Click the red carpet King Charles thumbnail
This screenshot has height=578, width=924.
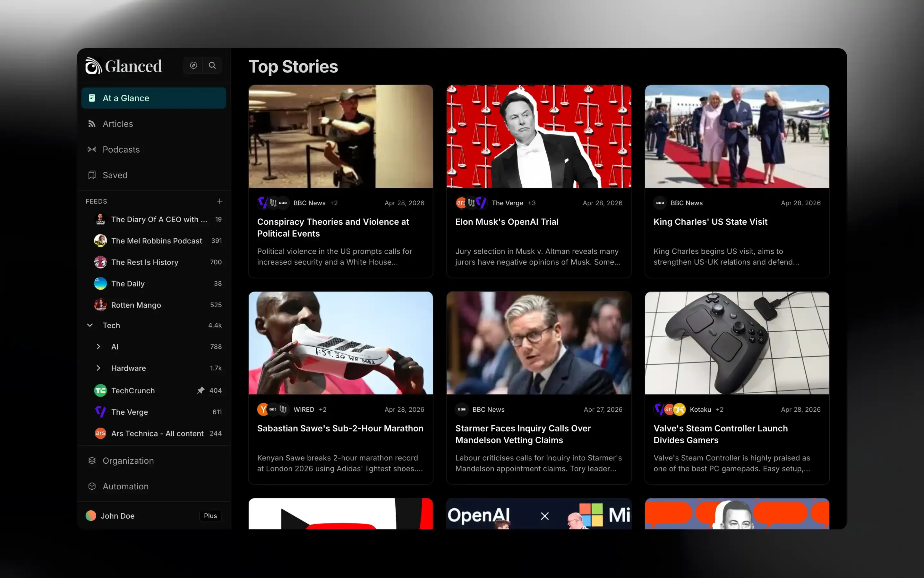737,136
